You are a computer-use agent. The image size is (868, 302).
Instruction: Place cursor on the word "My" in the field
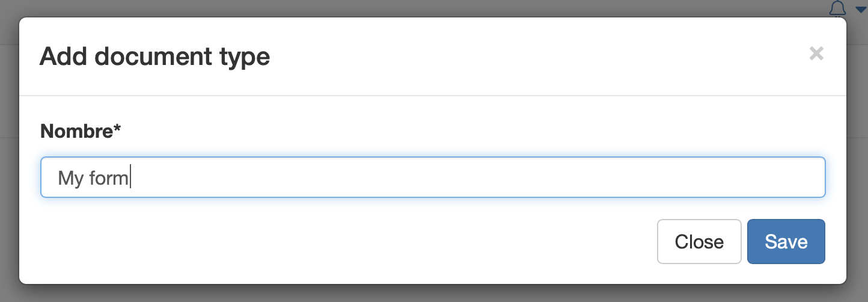70,178
